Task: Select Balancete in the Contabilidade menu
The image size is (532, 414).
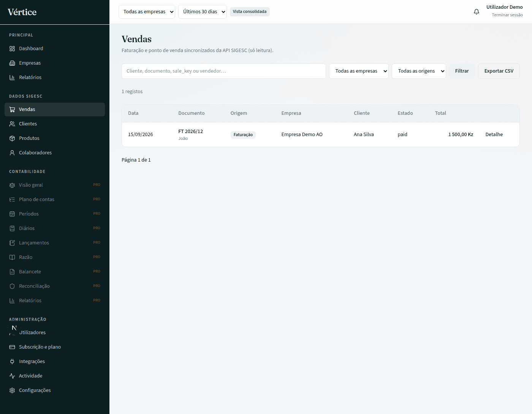Action: [55, 272]
